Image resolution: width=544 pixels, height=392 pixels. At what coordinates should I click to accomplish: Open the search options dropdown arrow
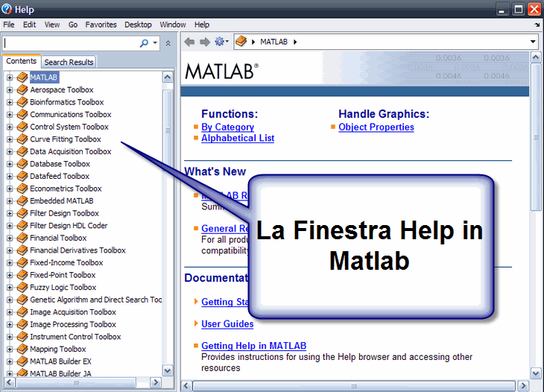click(155, 43)
